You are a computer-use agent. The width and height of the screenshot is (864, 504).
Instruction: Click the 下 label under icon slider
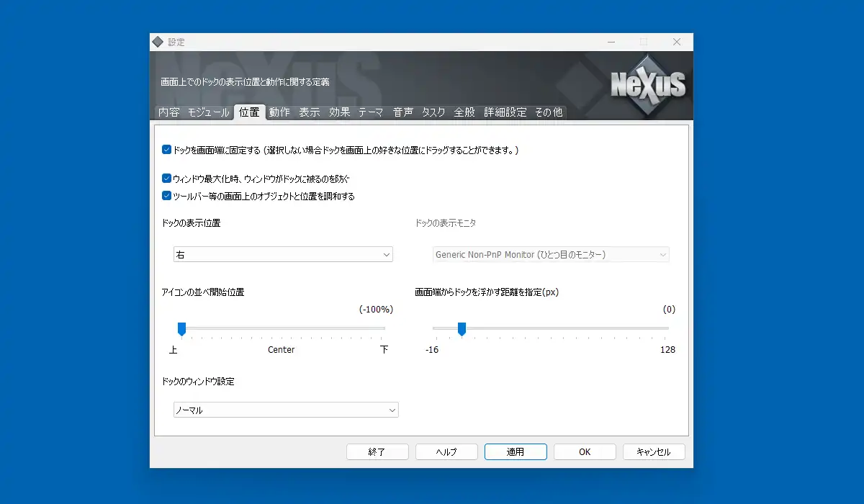tap(384, 350)
